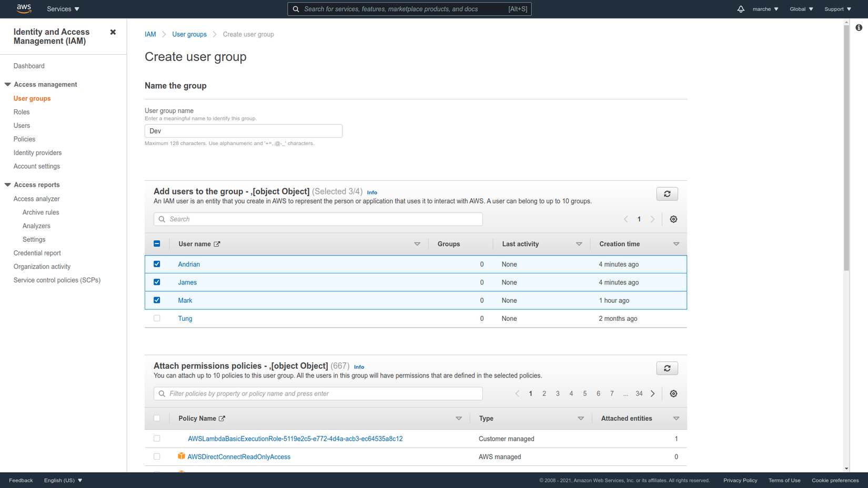Open the Support dropdown
This screenshot has width=868, height=488.
coord(837,9)
